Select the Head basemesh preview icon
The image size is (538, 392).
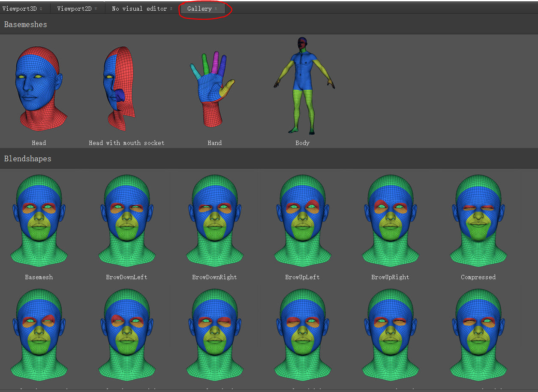click(x=39, y=88)
